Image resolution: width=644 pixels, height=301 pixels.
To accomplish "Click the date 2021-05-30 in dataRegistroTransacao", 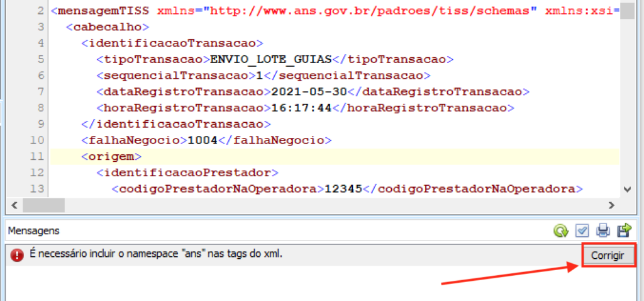I will tap(309, 92).
